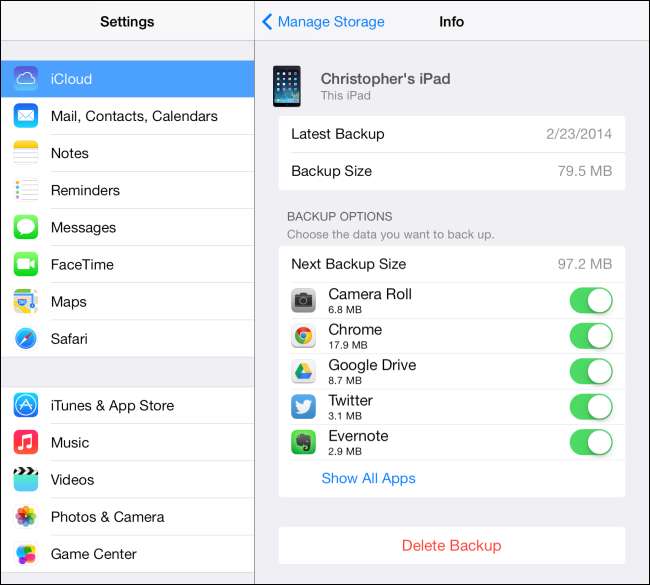Tap the Mail envelope icon
The width and height of the screenshot is (650, 585).
(x=26, y=116)
